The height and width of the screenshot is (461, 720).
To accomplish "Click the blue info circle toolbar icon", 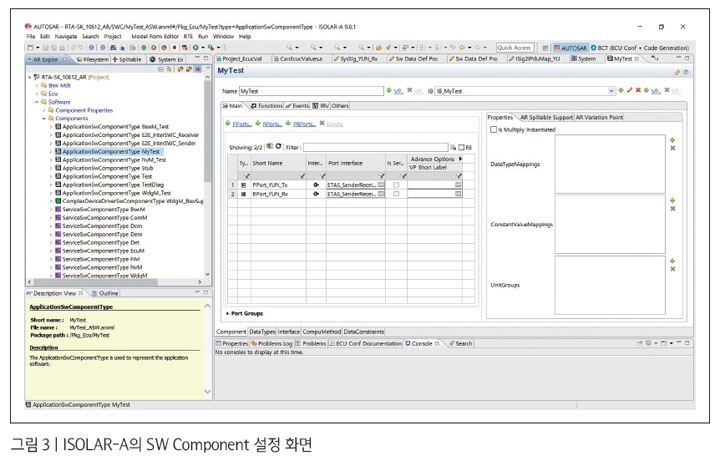I will pos(91,47).
